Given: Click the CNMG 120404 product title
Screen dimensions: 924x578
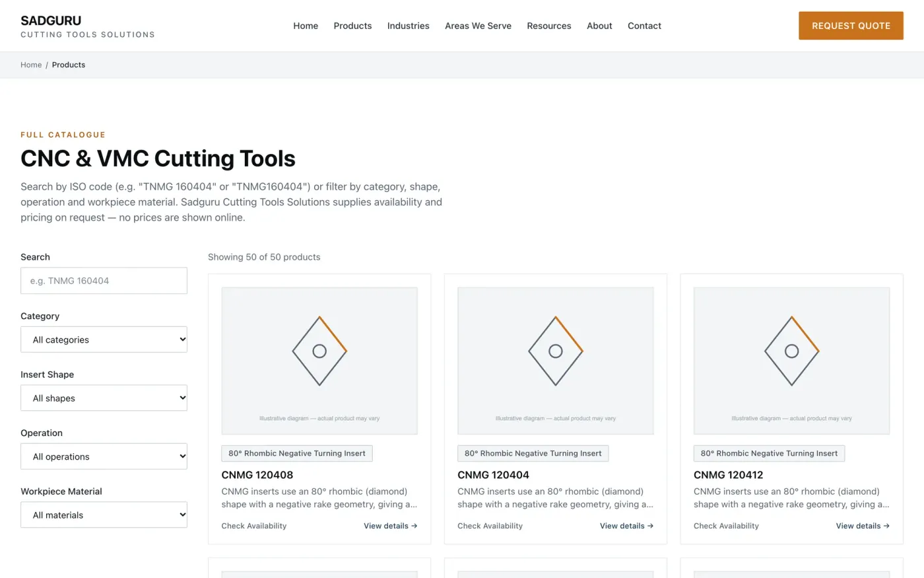Looking at the screenshot, I should coord(493,475).
